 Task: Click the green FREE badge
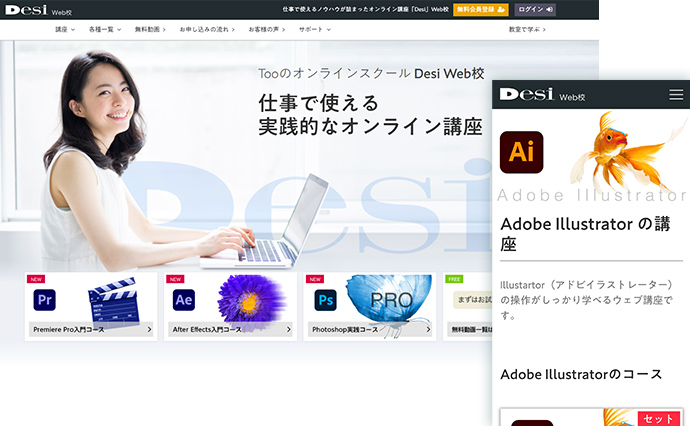click(x=454, y=279)
